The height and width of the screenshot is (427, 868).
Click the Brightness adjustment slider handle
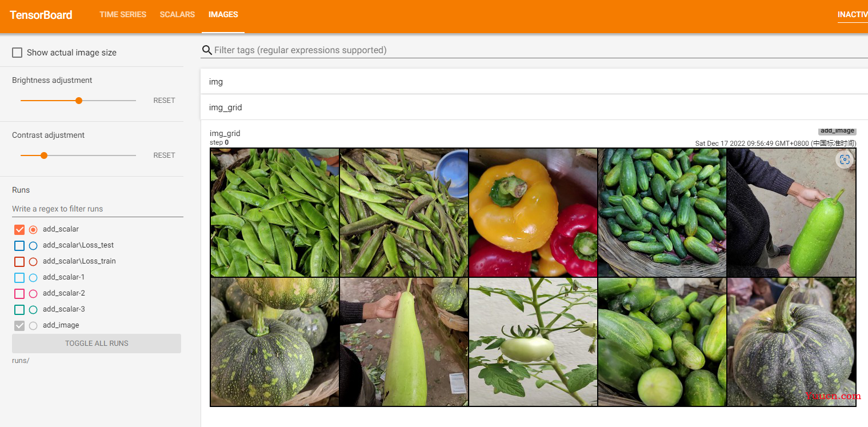79,101
